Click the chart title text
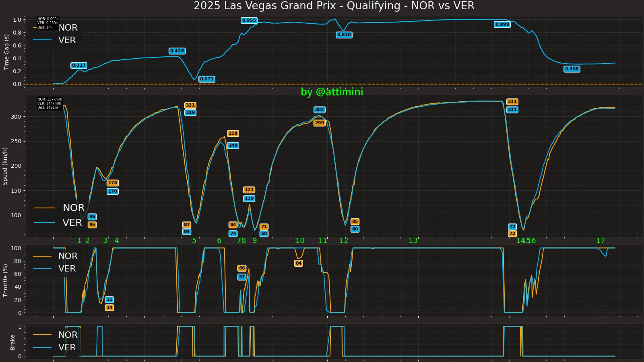This screenshot has height=362, width=644. click(x=334, y=6)
